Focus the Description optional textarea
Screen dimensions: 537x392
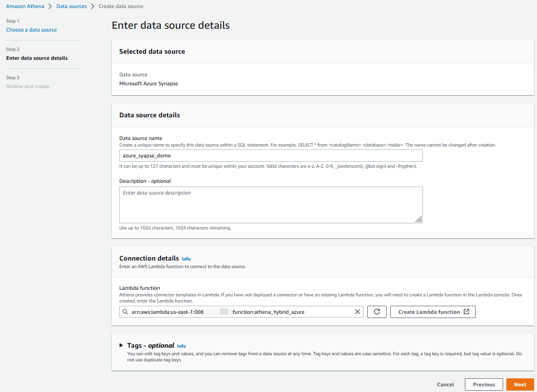pyautogui.click(x=271, y=205)
